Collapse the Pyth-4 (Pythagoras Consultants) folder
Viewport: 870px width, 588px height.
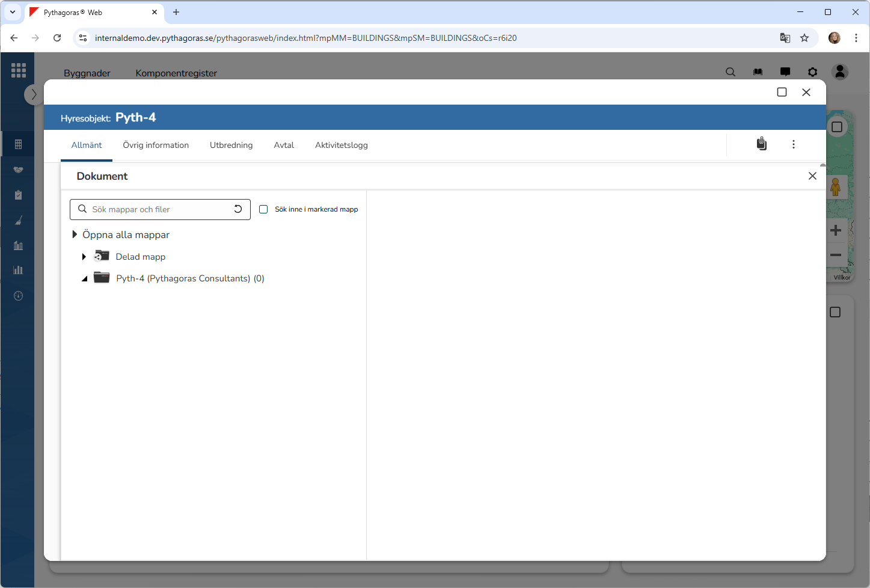(84, 278)
